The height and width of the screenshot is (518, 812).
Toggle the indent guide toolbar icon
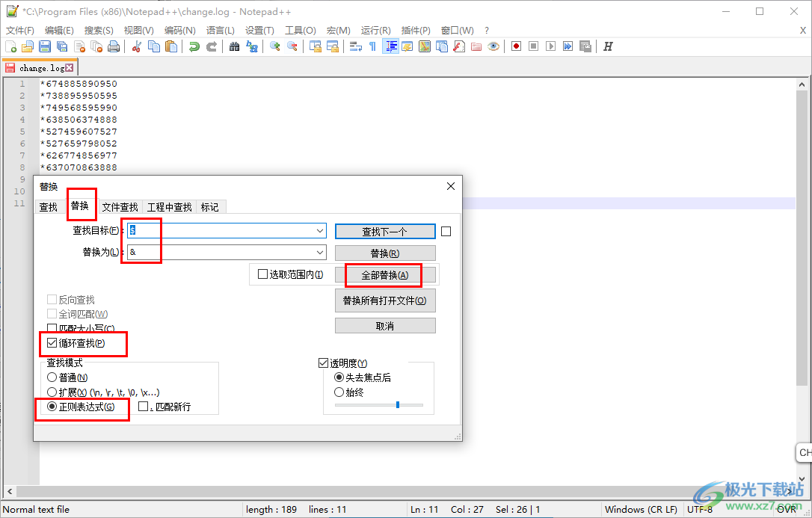coord(390,46)
